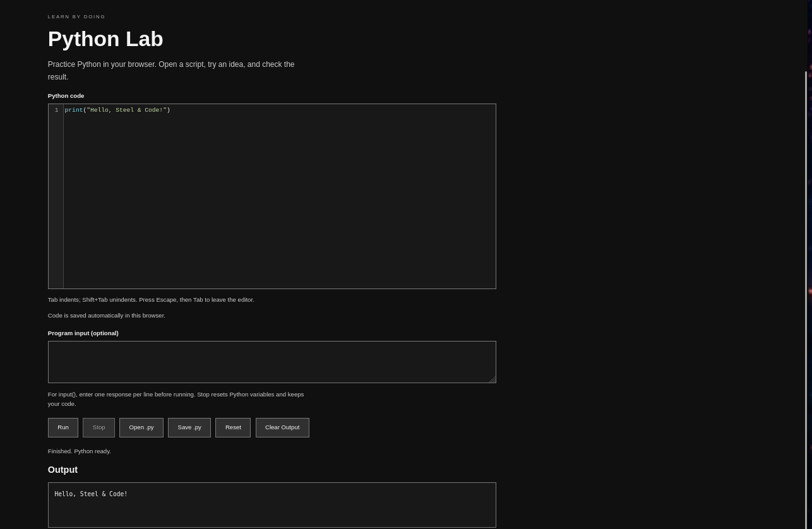Viewport: 812px width, 529px height.
Task: Click the Python Lab heading
Action: pyautogui.click(x=105, y=39)
